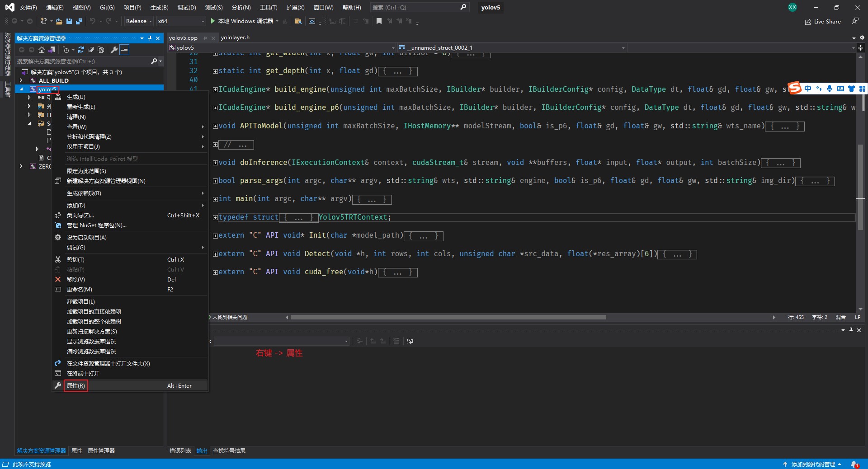Click the wrench Properties icon in Solution Explorer toolbar

pos(114,50)
